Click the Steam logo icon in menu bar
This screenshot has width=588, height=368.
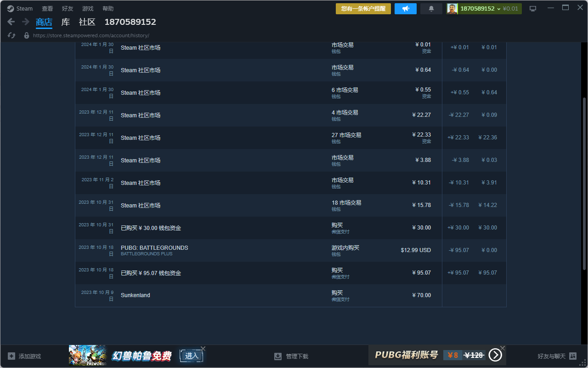pyautogui.click(x=11, y=8)
